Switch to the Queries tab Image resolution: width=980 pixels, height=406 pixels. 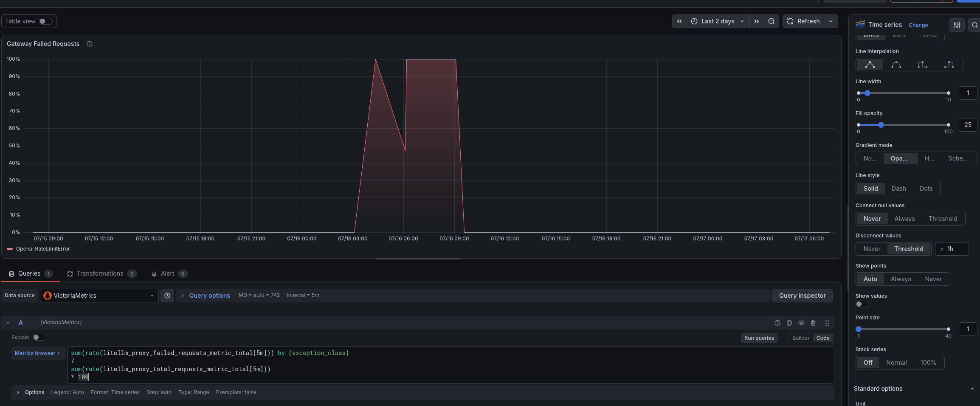click(31, 274)
